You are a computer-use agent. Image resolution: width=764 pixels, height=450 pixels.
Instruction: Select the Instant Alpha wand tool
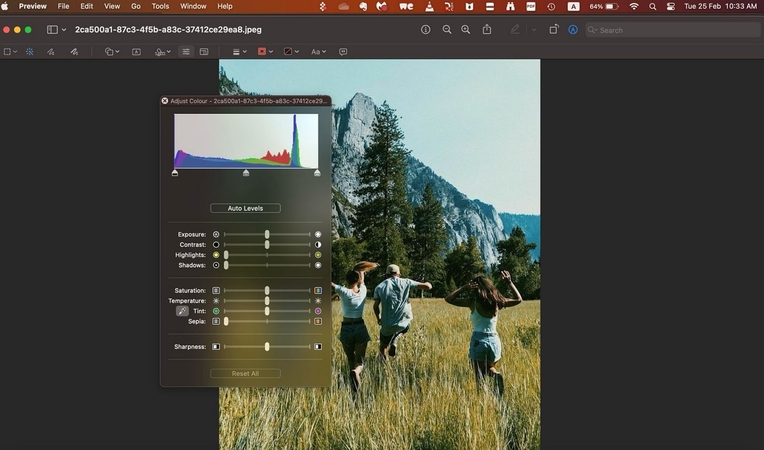click(30, 52)
